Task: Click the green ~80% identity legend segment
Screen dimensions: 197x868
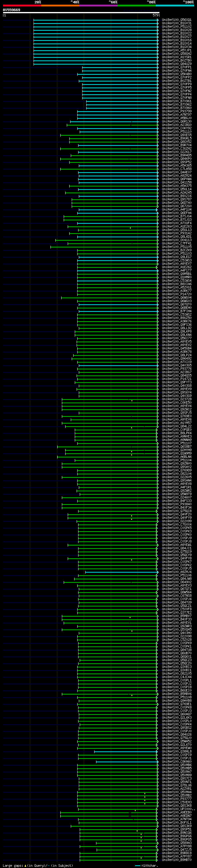Action: tap(137, 6)
